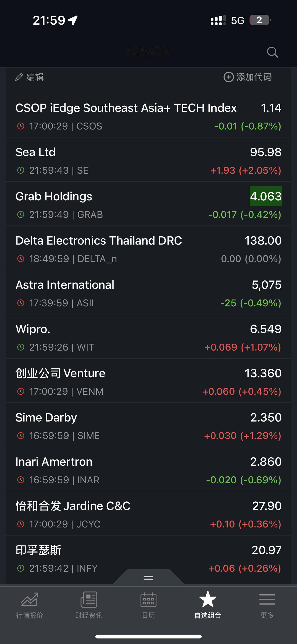
Task: Select the highlighted Grab Holdings price 4.063
Action: tap(266, 196)
